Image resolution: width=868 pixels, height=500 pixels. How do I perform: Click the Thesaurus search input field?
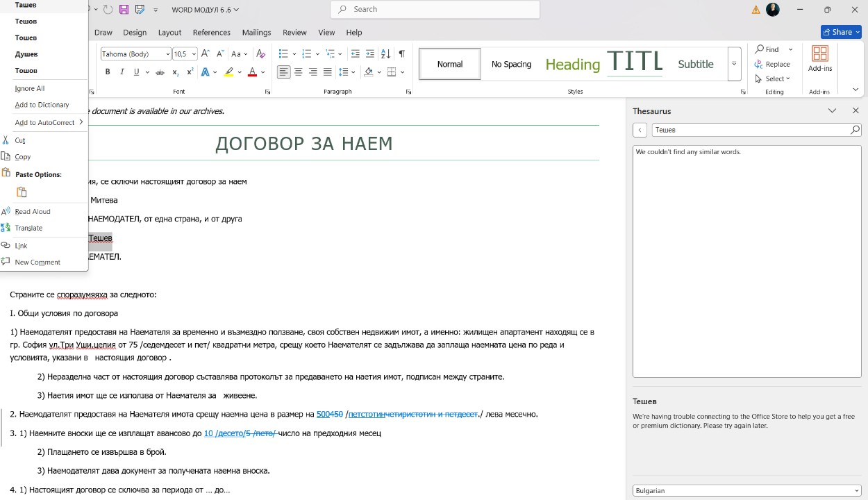(750, 130)
